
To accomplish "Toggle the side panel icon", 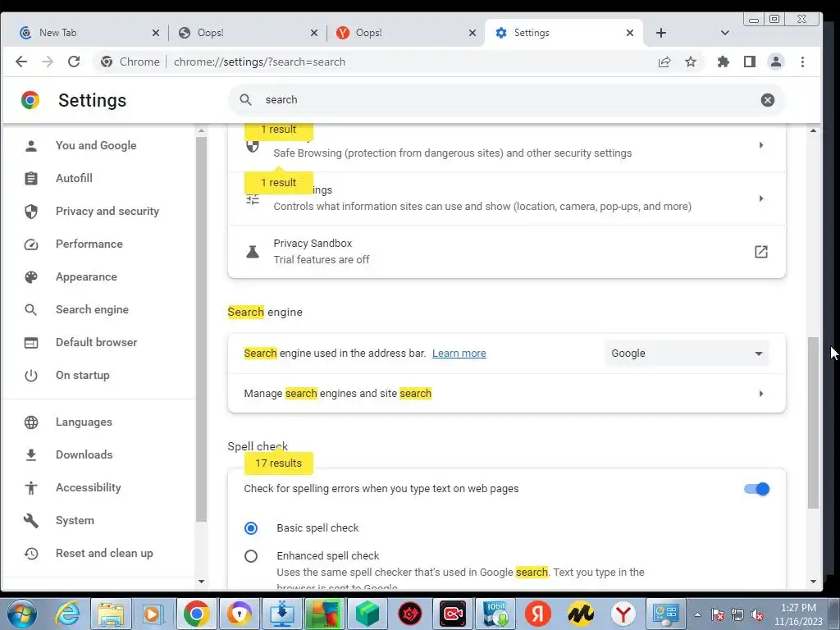I will [750, 62].
